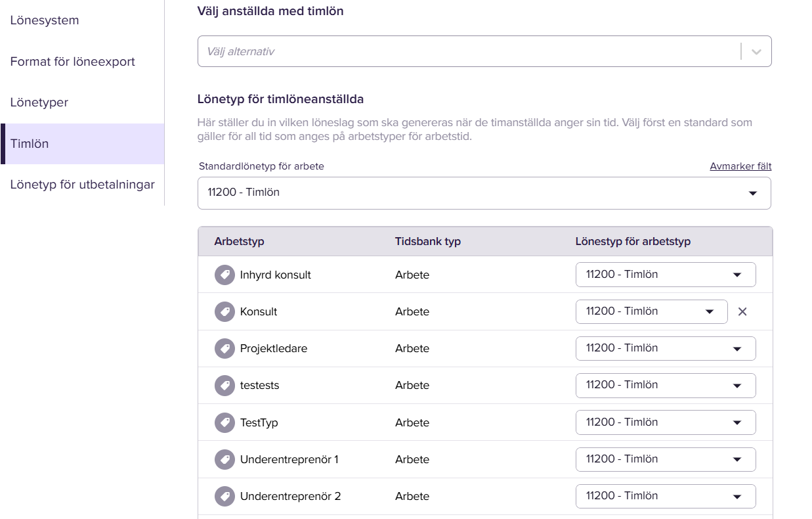Screen dimensions: 812x519
Task: Click tag icon beside TestTyp
Action: pos(224,422)
